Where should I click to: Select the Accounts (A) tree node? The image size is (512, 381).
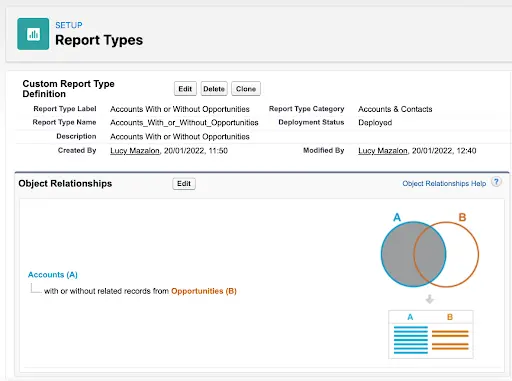(x=53, y=275)
